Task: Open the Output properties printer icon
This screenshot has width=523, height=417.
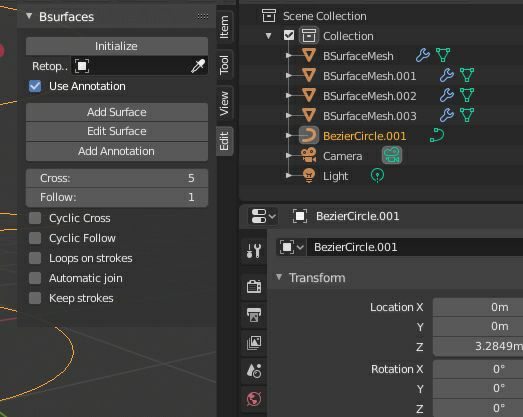Action: point(254,314)
